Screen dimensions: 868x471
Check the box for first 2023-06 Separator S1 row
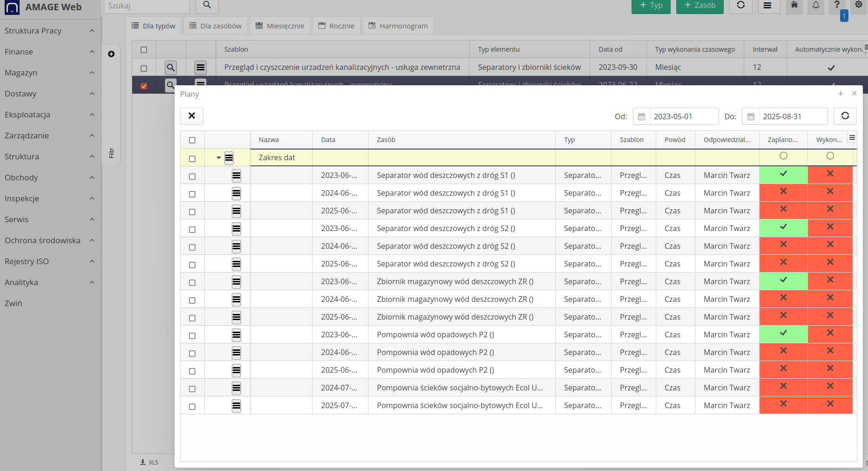pos(192,176)
